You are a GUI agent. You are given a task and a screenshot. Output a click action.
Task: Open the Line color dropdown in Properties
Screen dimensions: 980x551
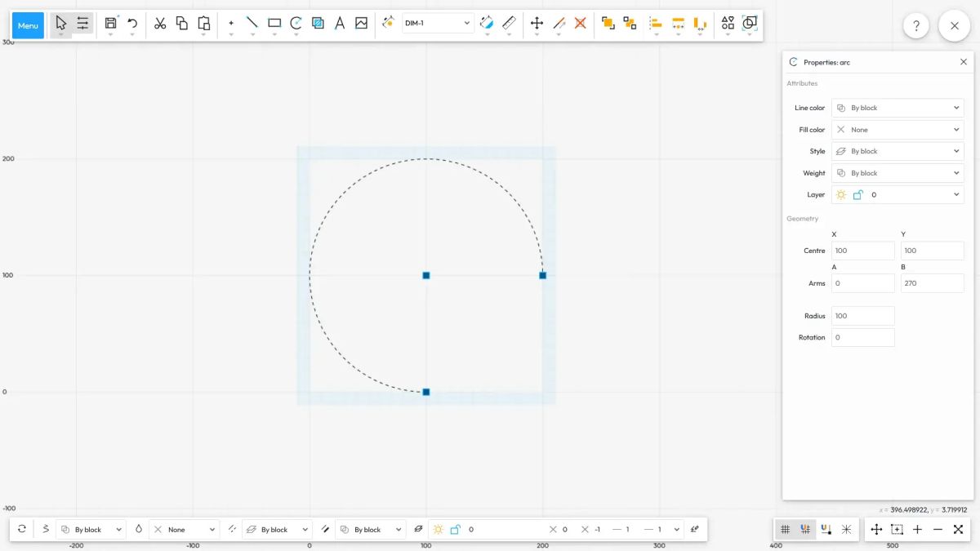[898, 108]
